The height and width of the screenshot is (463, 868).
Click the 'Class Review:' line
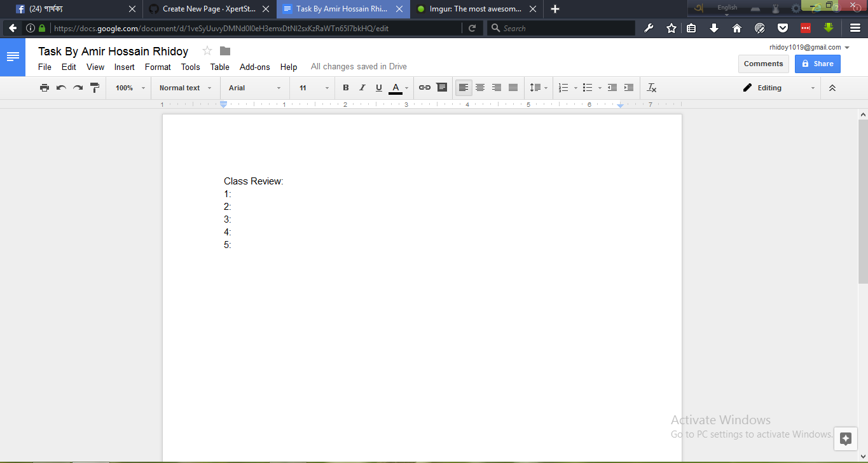click(253, 181)
